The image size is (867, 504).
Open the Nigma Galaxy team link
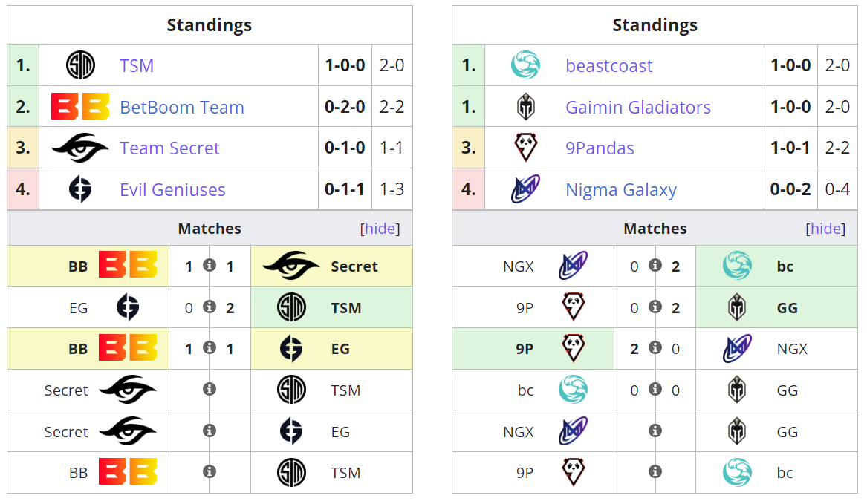pyautogui.click(x=621, y=190)
